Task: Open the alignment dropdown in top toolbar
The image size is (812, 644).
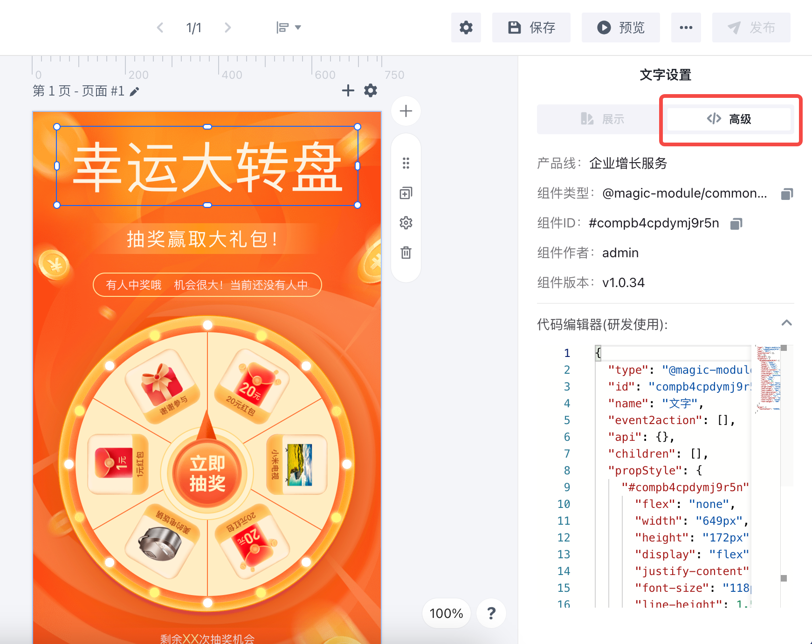Action: 288,27
